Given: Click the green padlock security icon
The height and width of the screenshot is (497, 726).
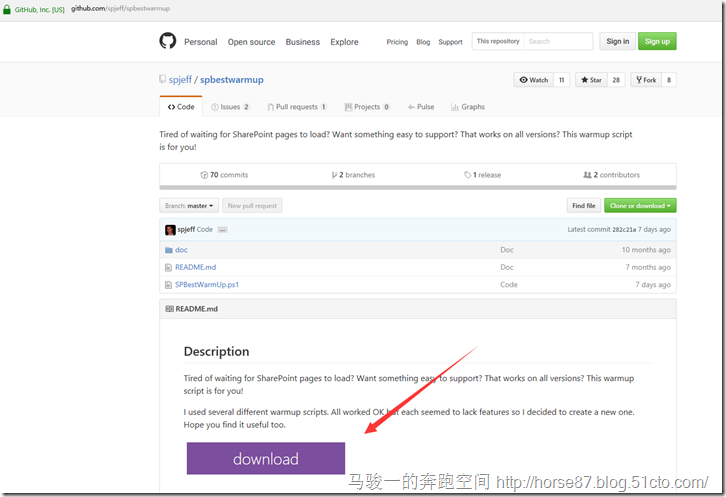Looking at the screenshot, I should click(x=7, y=9).
